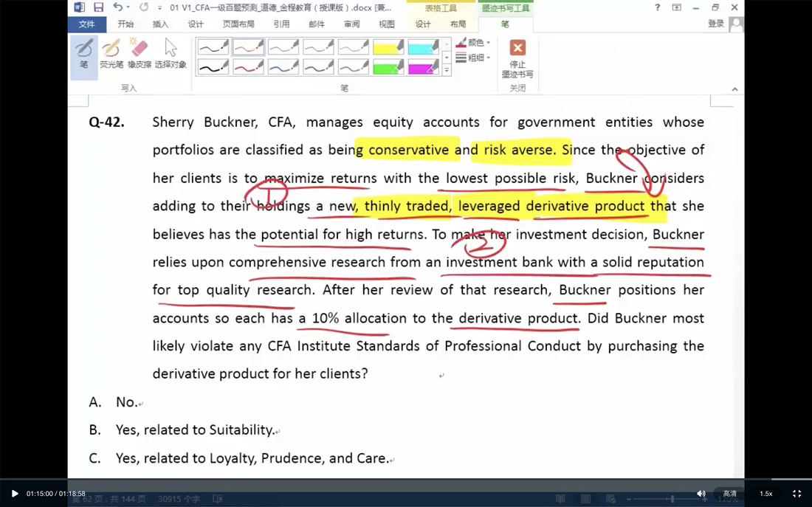Collapse the ribbon with the chevron arrow
This screenshot has width=812, height=507.
click(734, 89)
